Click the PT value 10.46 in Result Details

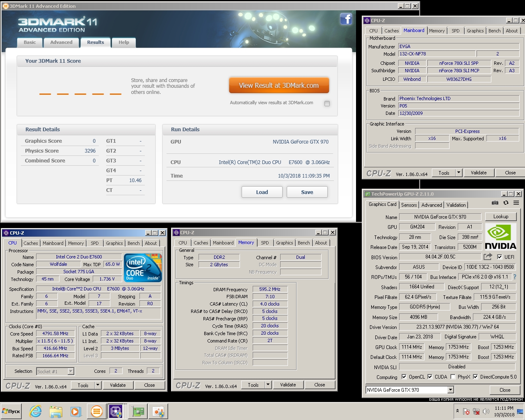135,180
